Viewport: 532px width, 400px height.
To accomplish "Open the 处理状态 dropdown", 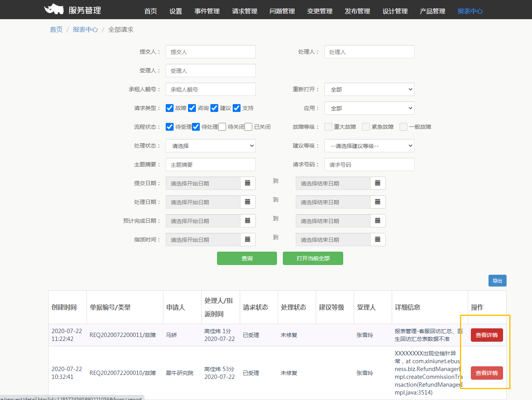I will point(211,146).
